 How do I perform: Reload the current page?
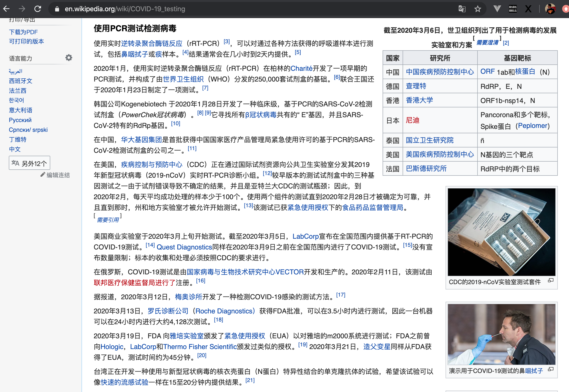click(38, 9)
